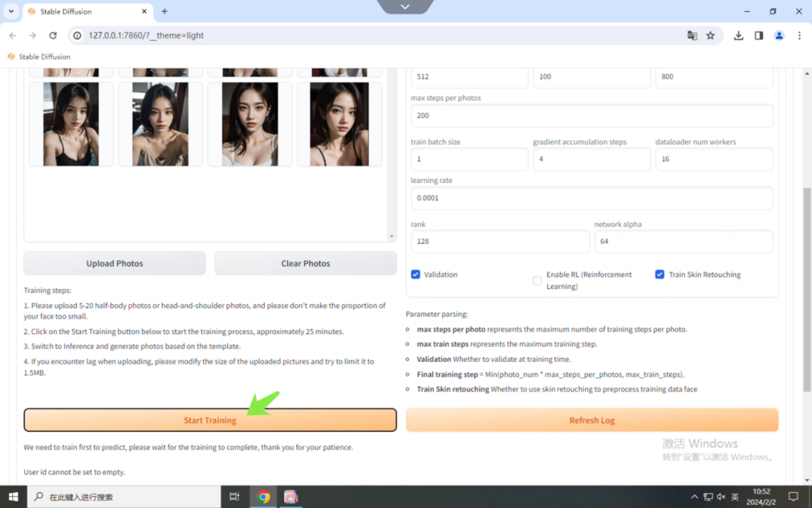Screen dimensions: 812x508
Task: Click the learning rate field
Action: pyautogui.click(x=592, y=197)
